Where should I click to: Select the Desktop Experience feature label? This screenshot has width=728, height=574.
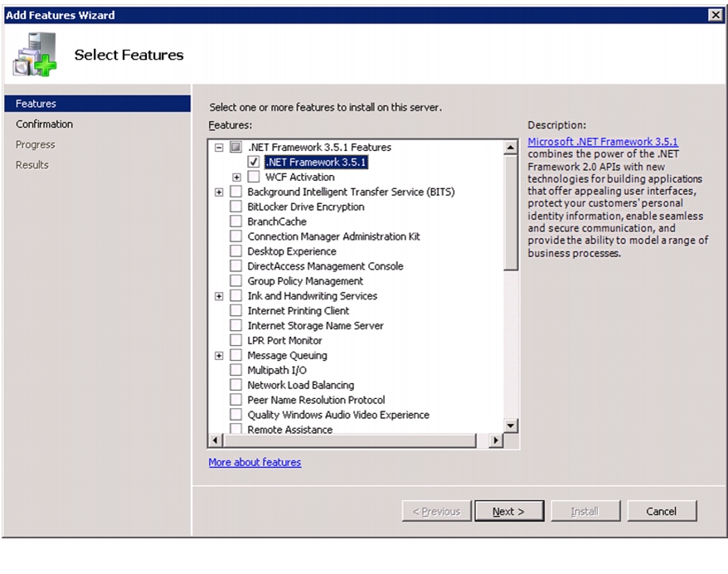(292, 251)
